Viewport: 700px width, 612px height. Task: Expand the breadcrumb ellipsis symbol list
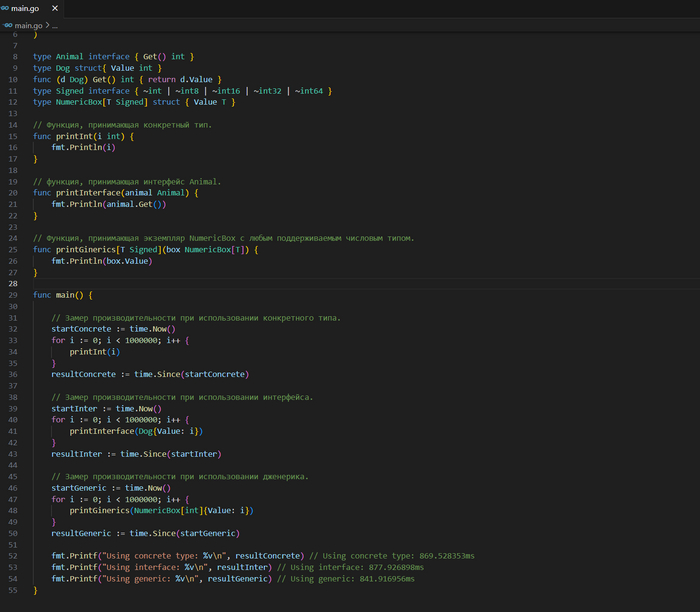(55, 24)
